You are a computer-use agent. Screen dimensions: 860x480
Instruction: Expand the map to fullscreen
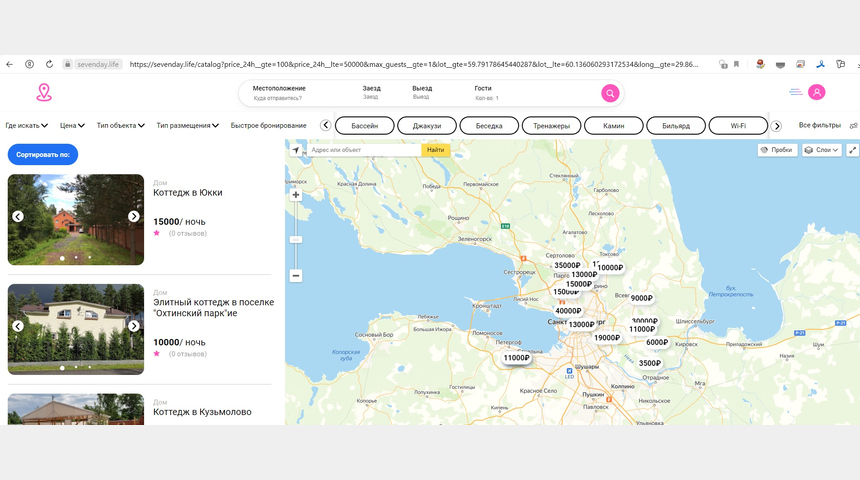[852, 150]
